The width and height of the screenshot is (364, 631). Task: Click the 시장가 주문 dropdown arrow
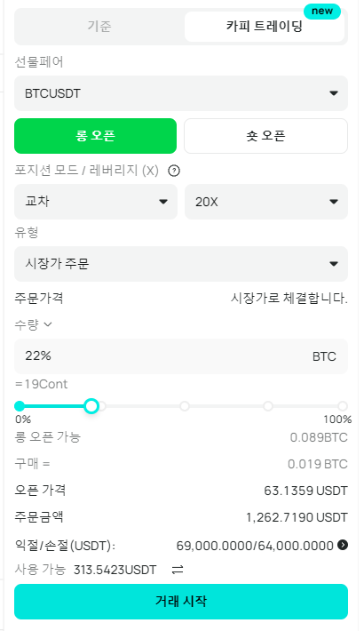click(x=334, y=264)
